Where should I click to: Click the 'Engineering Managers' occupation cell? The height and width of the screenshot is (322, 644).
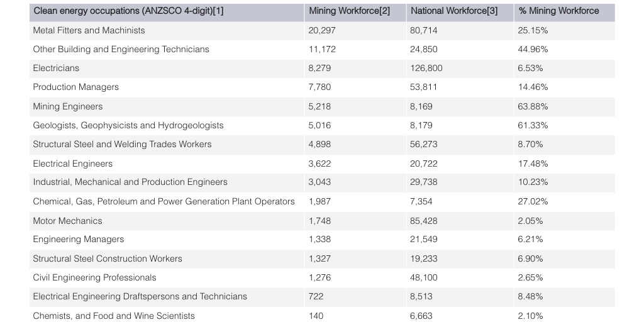tap(79, 239)
